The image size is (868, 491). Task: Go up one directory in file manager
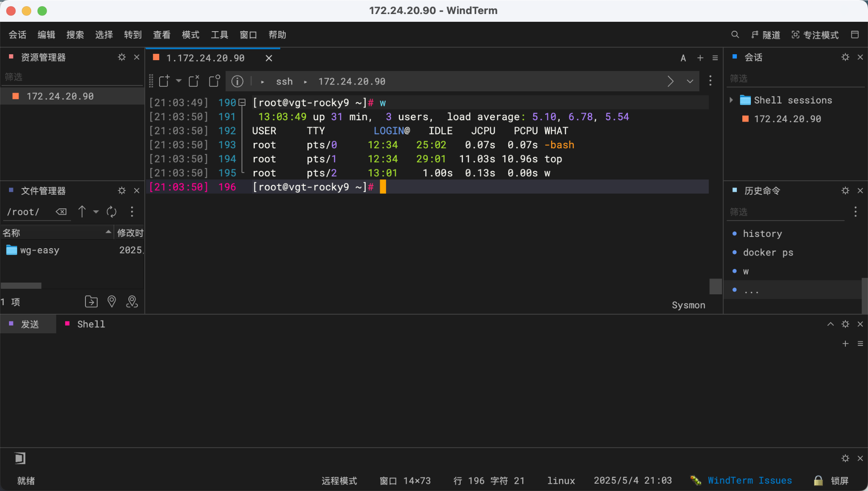point(82,212)
